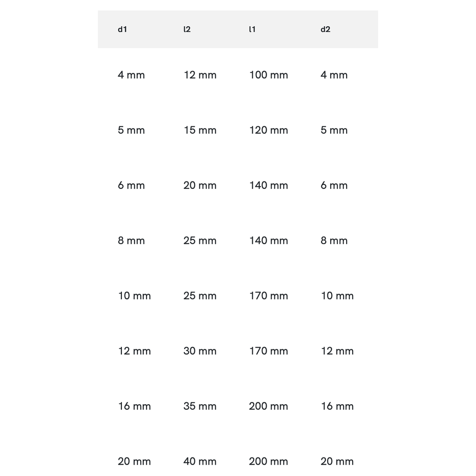476x476 pixels.
Task: Click the 40 mm l2 cell
Action: 200,461
